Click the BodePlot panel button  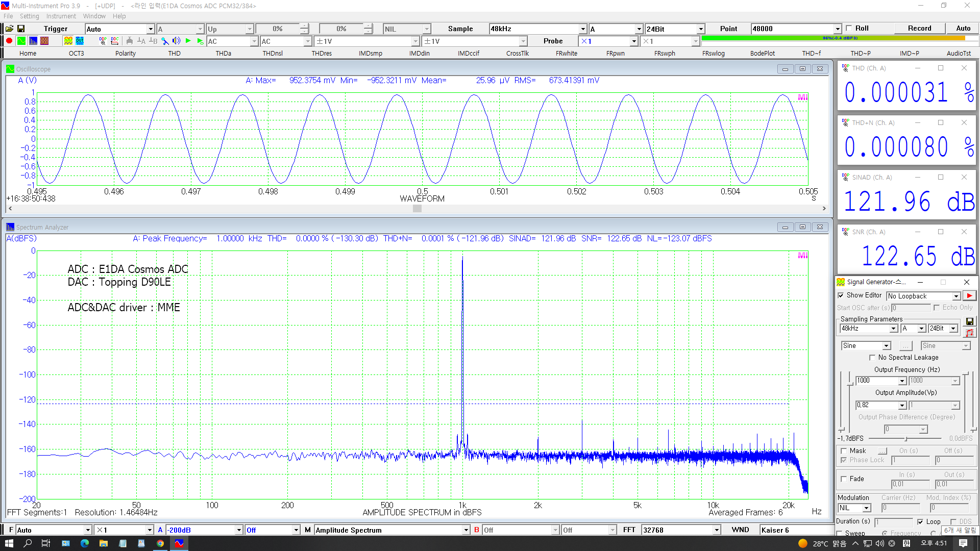tap(763, 54)
